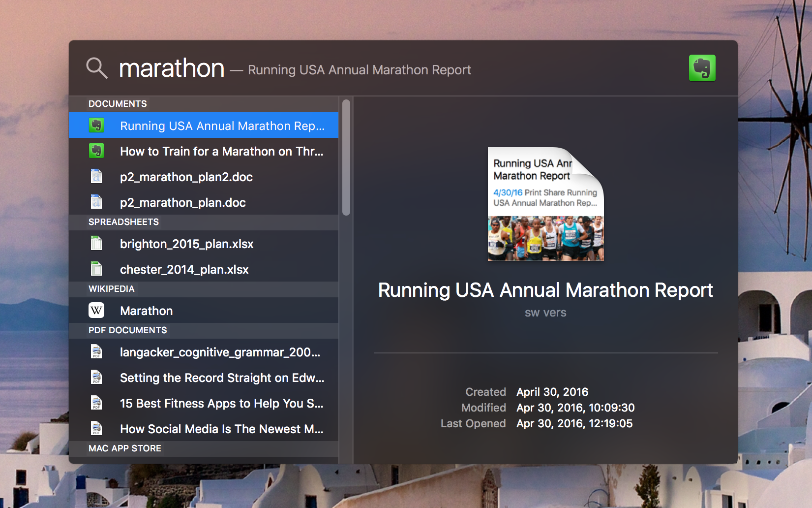Click the Word document icon for p2_marathon_plan2.doc
Image resolution: width=812 pixels, height=508 pixels.
tap(96, 176)
